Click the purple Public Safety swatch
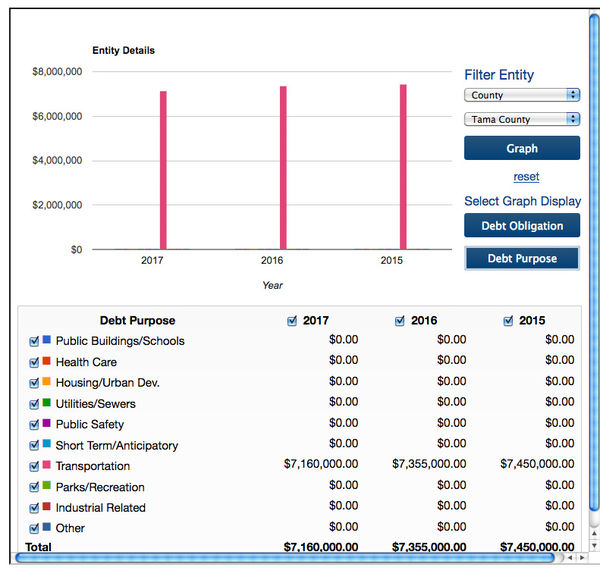 point(47,424)
